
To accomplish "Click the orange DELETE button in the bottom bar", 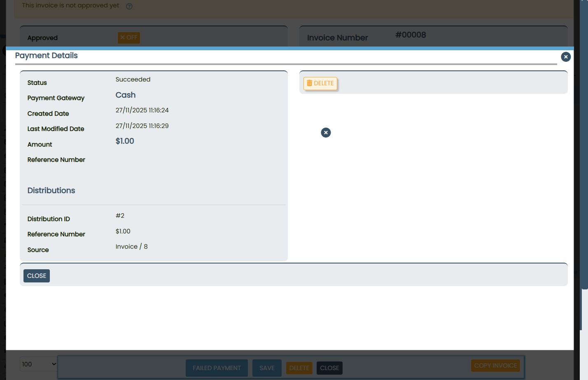I will 299,368.
